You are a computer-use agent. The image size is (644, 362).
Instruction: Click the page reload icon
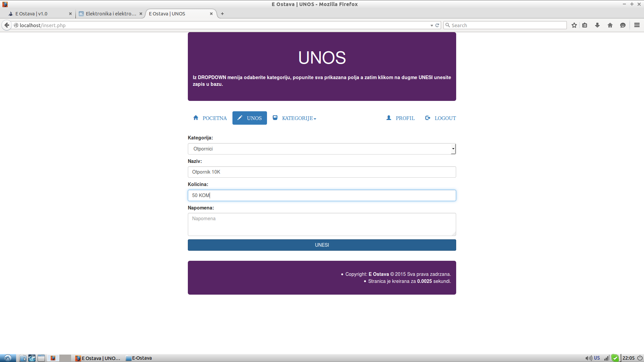pyautogui.click(x=437, y=25)
